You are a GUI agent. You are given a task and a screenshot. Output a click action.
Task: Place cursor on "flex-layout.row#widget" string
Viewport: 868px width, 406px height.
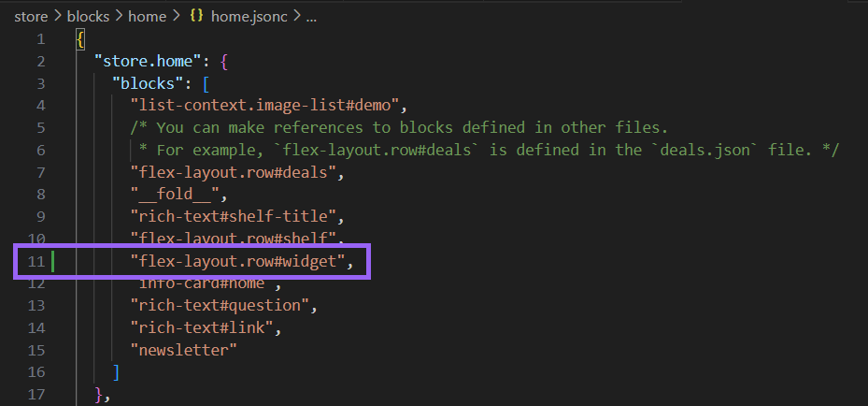coord(237,261)
